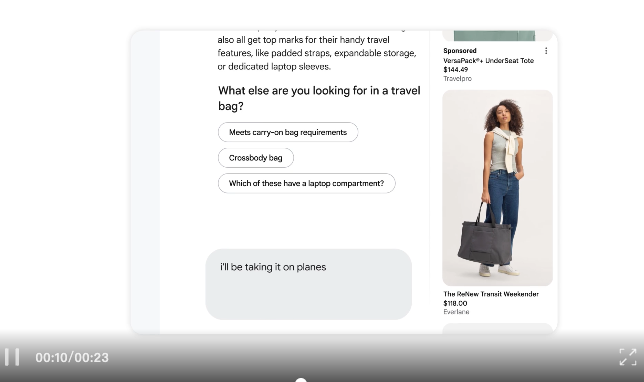Select 'Meets carry-on bag requirements' suggestion
The width and height of the screenshot is (644, 382).
288,132
